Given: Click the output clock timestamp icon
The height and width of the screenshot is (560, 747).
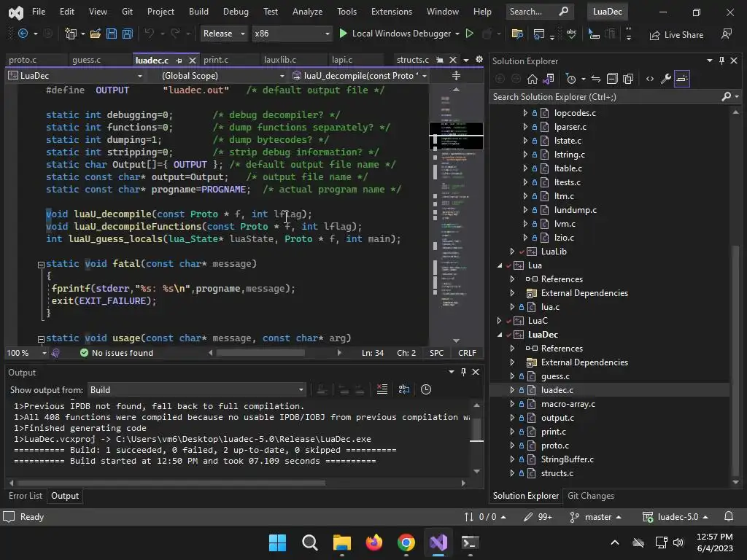Looking at the screenshot, I should [426, 389].
